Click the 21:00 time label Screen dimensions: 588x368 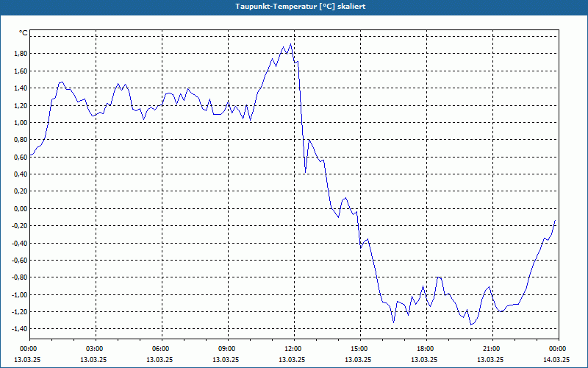[492, 349]
